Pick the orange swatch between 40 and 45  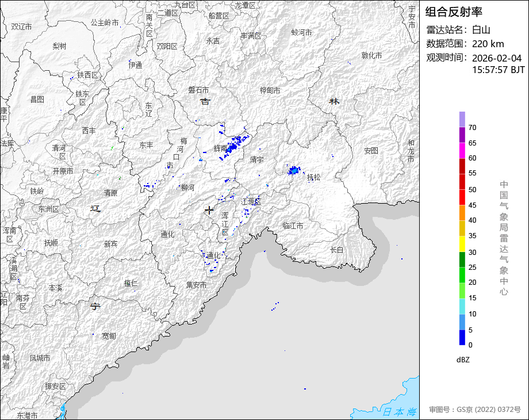point(462,213)
